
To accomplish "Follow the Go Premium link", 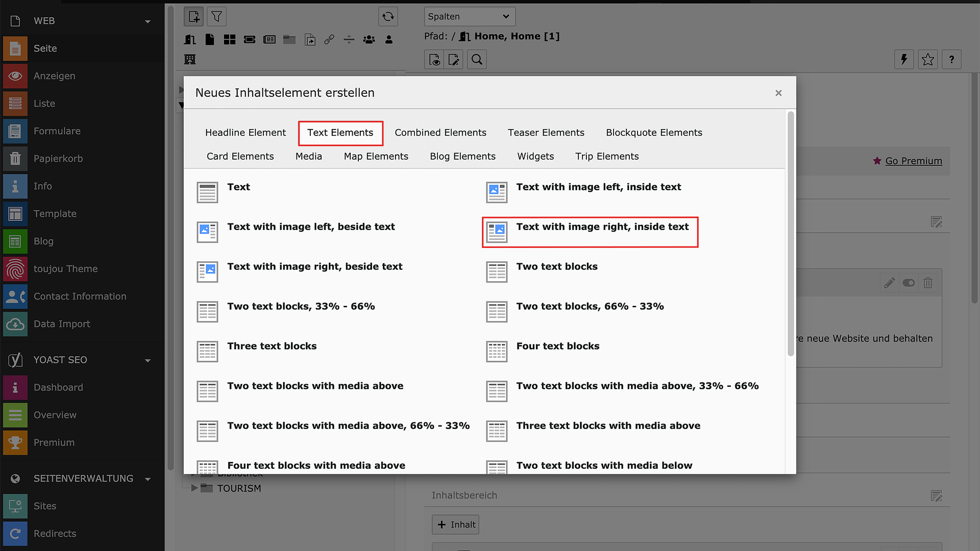I will coord(914,161).
